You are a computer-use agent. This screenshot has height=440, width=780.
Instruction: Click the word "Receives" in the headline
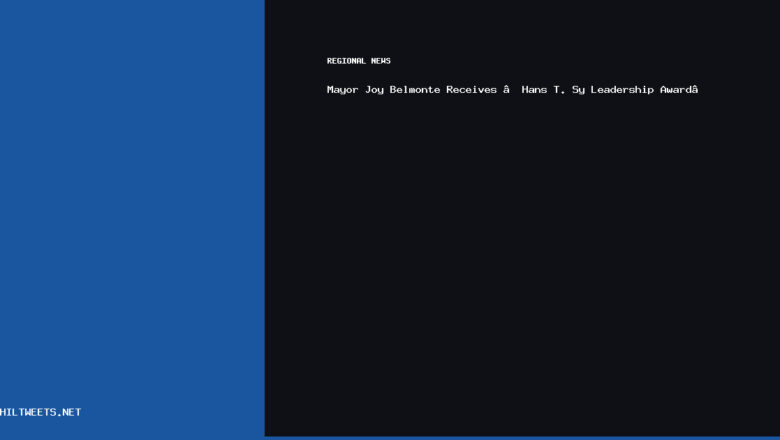click(471, 90)
